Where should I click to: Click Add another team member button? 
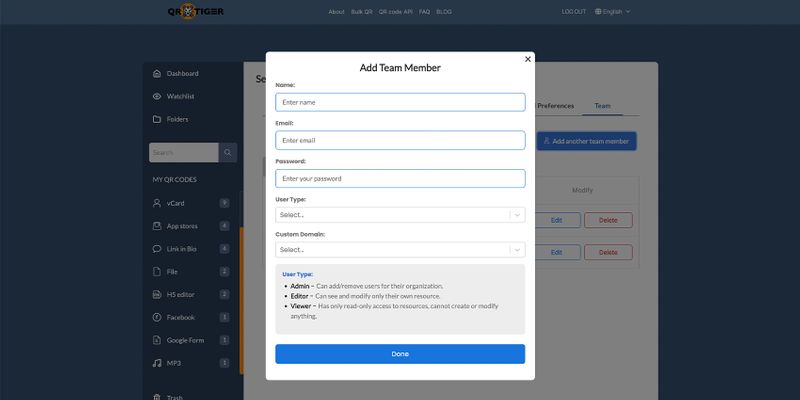[586, 141]
